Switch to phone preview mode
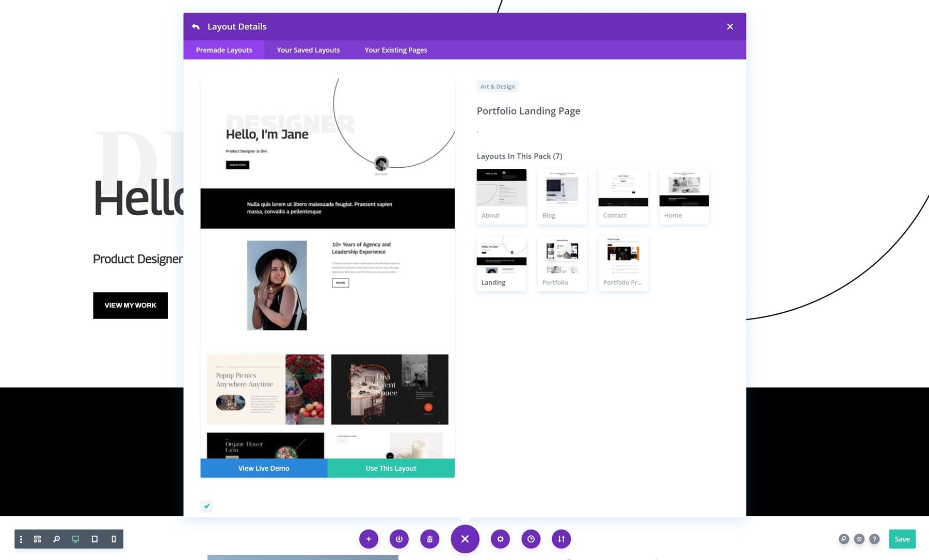 pyautogui.click(x=114, y=539)
